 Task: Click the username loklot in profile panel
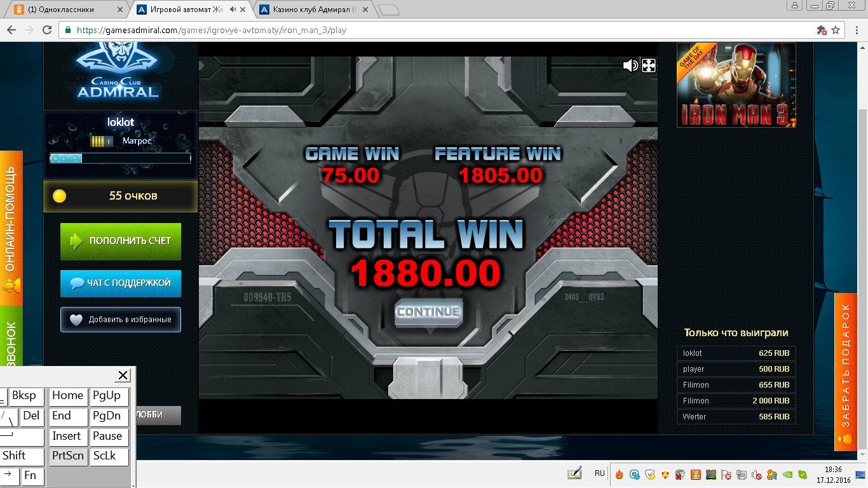(x=121, y=122)
